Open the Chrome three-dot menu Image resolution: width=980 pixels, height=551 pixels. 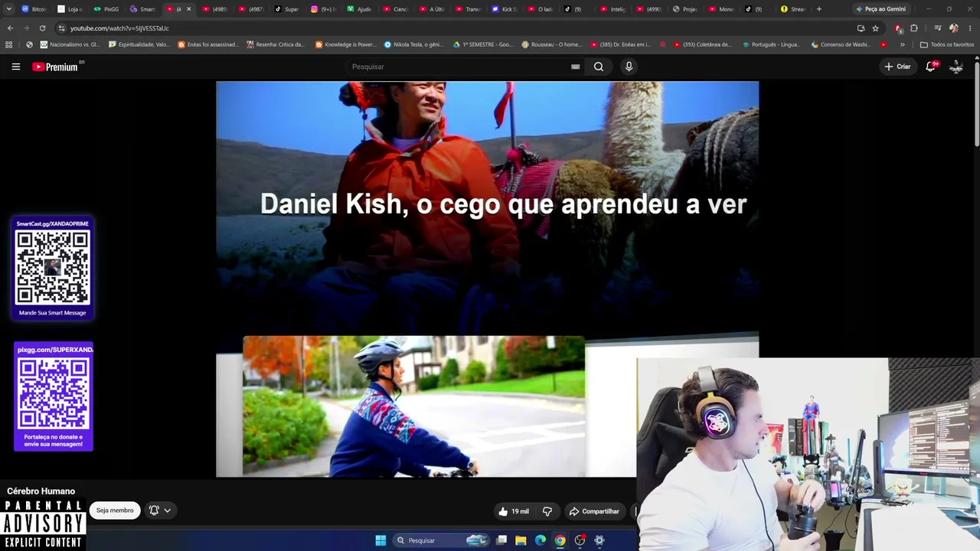coord(970,28)
